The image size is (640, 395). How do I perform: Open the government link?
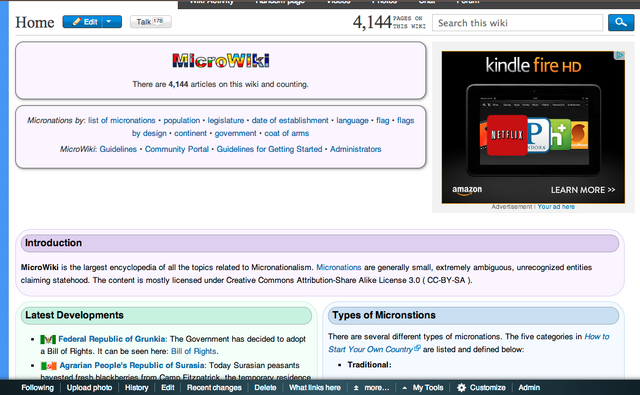coord(236,133)
